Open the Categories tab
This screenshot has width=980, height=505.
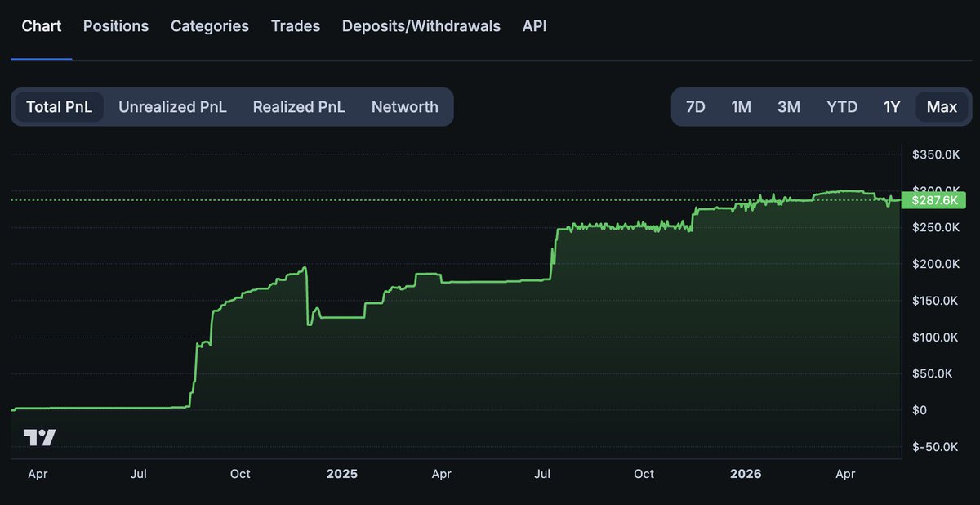[210, 26]
